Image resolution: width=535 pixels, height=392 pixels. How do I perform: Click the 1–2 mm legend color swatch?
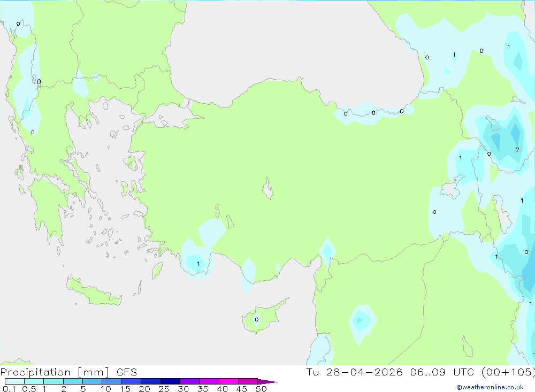click(53, 381)
